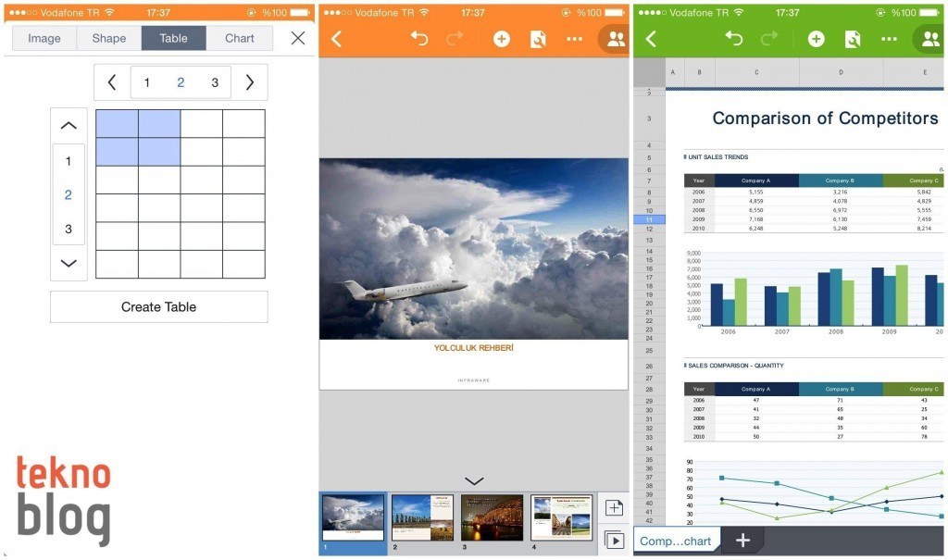
Task: Tap the undo arrow in the orange toolbar
Action: (x=419, y=39)
